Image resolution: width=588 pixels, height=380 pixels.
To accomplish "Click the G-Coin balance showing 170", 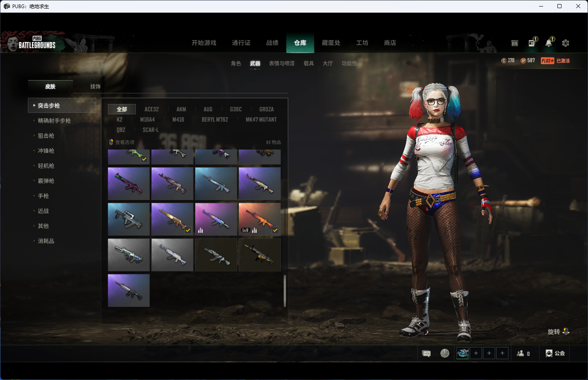I will [508, 60].
